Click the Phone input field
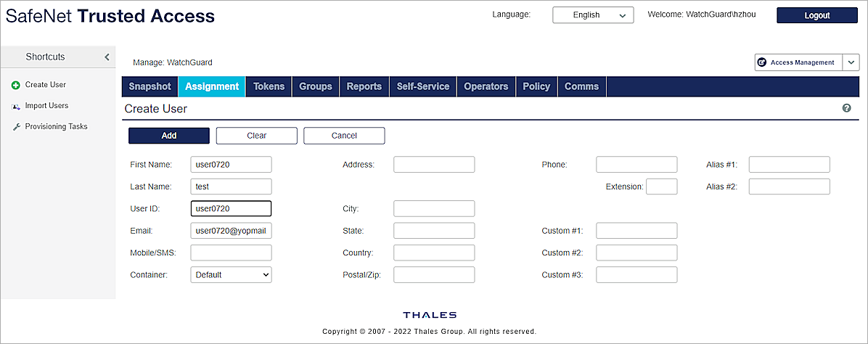868x344 pixels. [636, 165]
